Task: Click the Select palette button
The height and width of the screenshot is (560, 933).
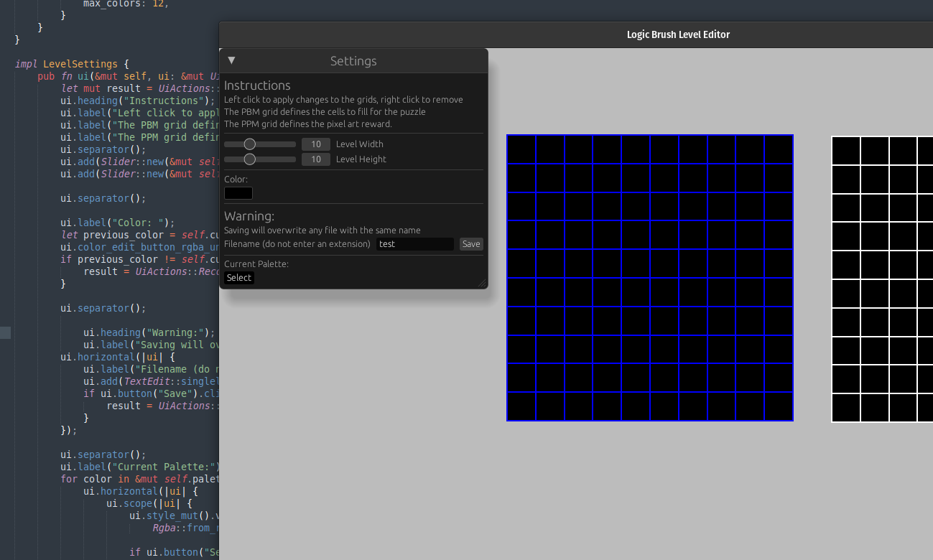Action: pyautogui.click(x=239, y=278)
